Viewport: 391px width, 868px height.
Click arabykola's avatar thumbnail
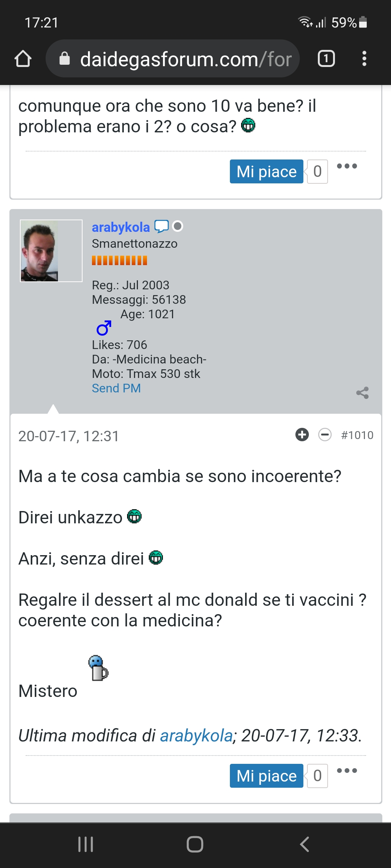click(51, 251)
